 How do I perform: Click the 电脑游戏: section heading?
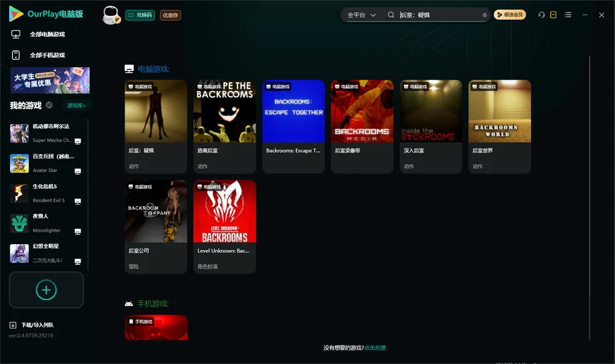pos(153,69)
